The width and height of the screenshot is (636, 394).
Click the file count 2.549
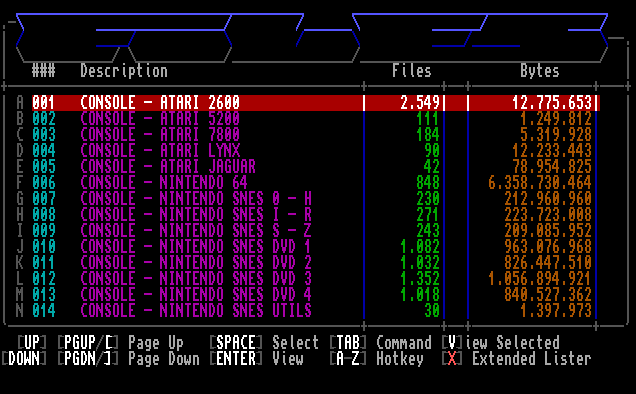(420, 103)
